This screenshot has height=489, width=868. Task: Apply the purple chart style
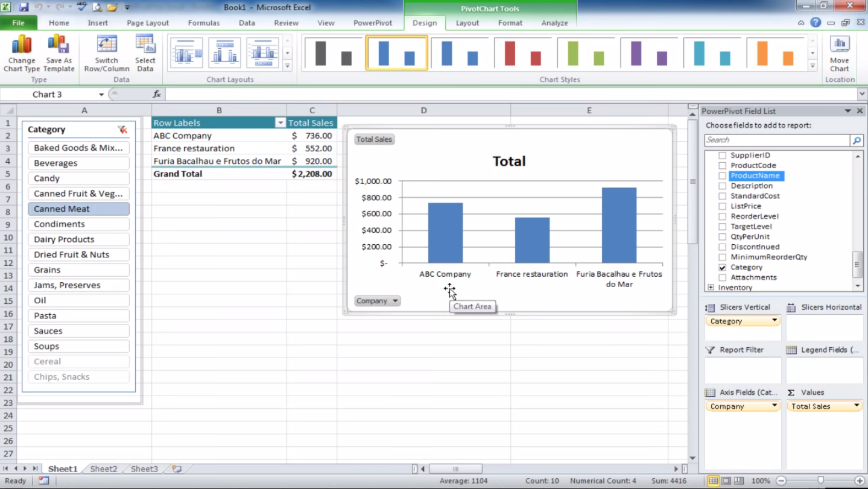649,53
